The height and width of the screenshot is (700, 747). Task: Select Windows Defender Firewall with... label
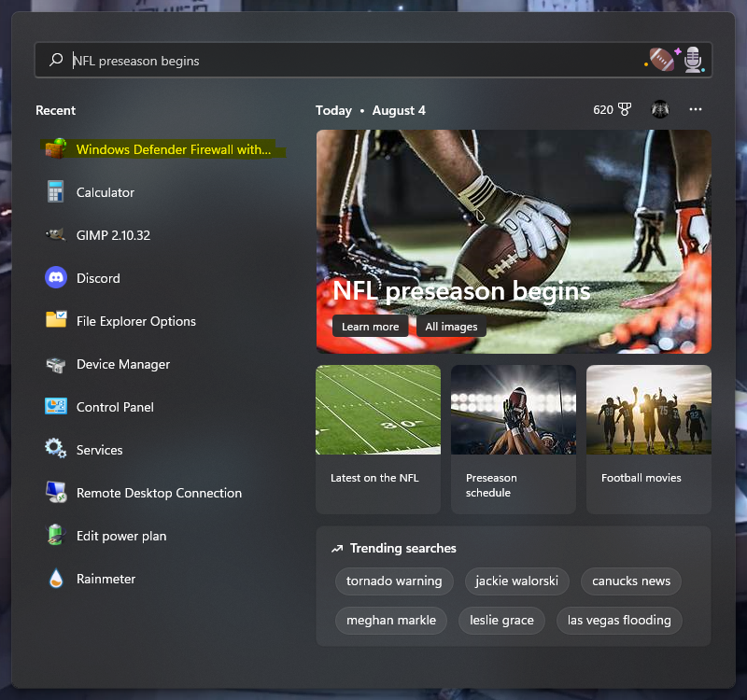[174, 149]
